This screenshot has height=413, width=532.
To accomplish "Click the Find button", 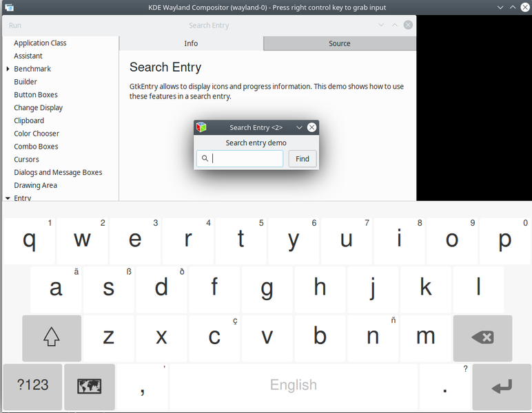I will 303,159.
